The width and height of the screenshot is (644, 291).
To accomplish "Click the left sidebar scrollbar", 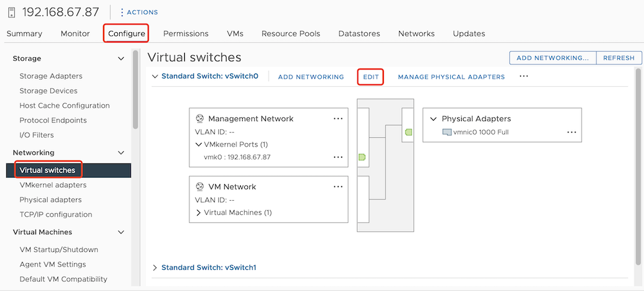I will [x=135, y=90].
